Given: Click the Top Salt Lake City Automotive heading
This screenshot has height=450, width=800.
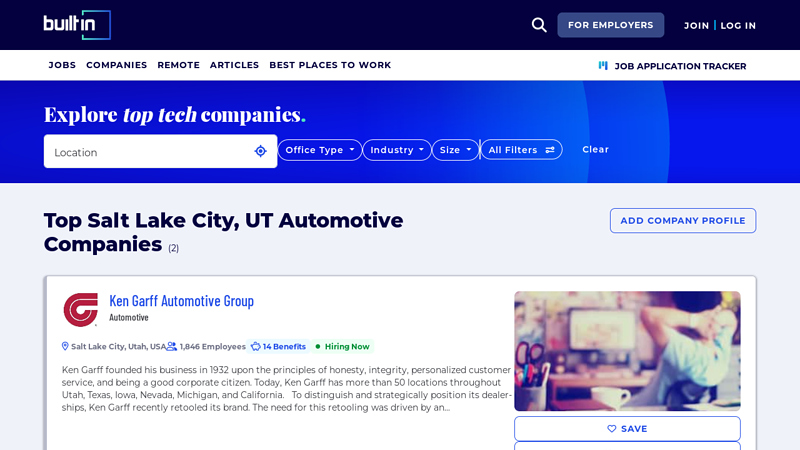Looking at the screenshot, I should (x=223, y=232).
